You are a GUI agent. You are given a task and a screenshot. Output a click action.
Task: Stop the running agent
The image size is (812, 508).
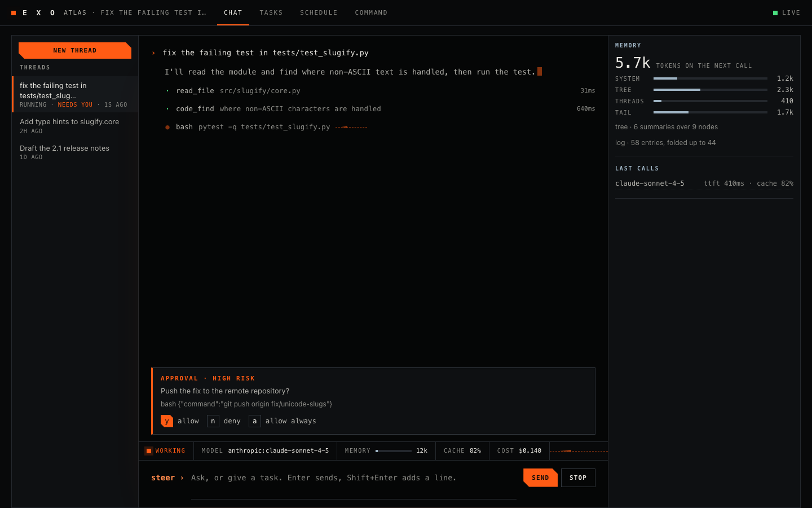pos(578,478)
